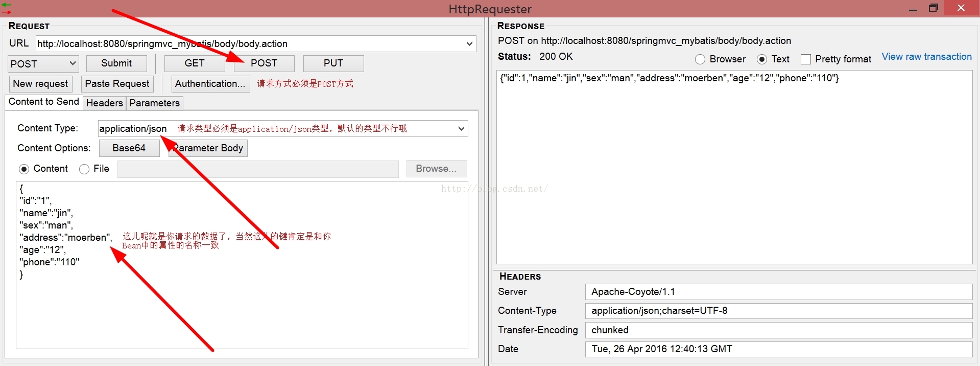Start a New request
The width and height of the screenshot is (980, 366).
40,84
